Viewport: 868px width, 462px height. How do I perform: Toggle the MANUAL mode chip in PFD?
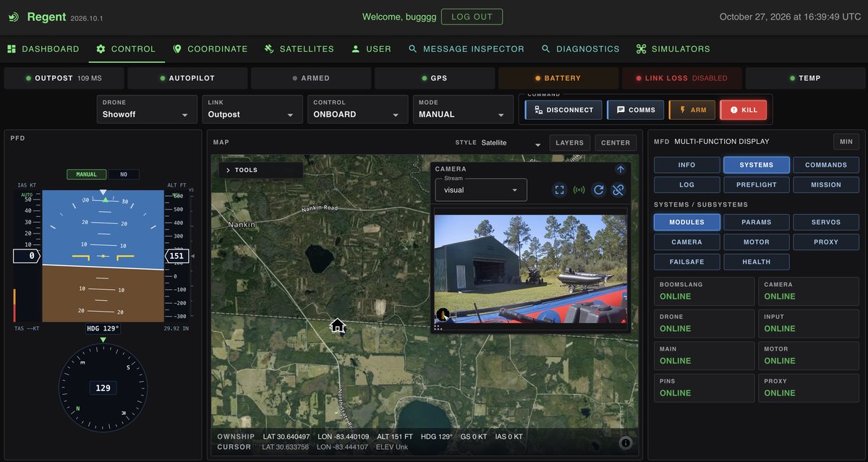click(x=87, y=174)
